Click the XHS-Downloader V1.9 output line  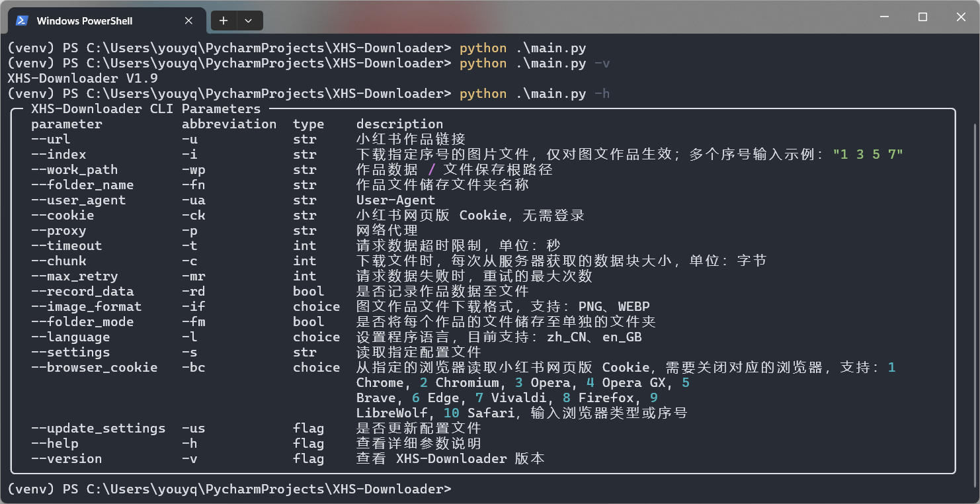[83, 79]
